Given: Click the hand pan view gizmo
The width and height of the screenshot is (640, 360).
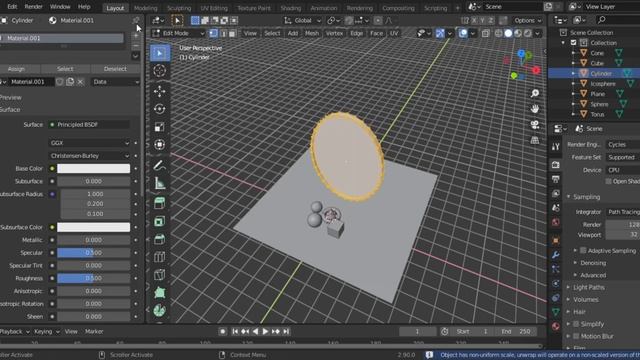Looking at the screenshot, I should [x=535, y=109].
